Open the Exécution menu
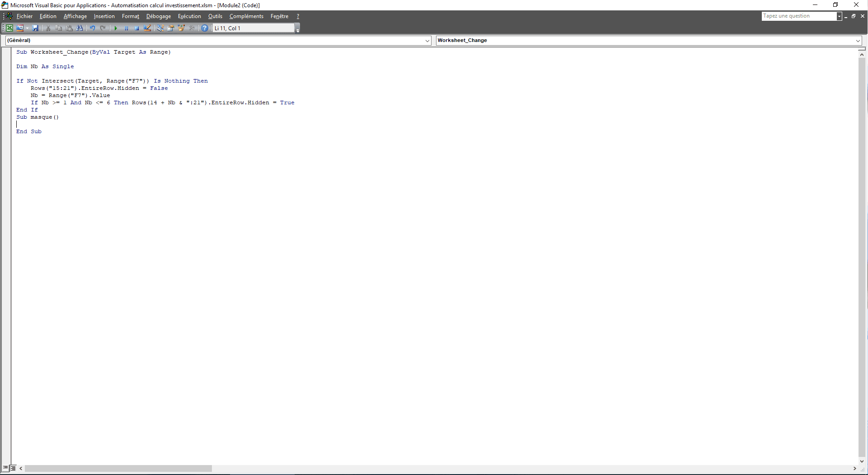The width and height of the screenshot is (868, 475). [189, 16]
